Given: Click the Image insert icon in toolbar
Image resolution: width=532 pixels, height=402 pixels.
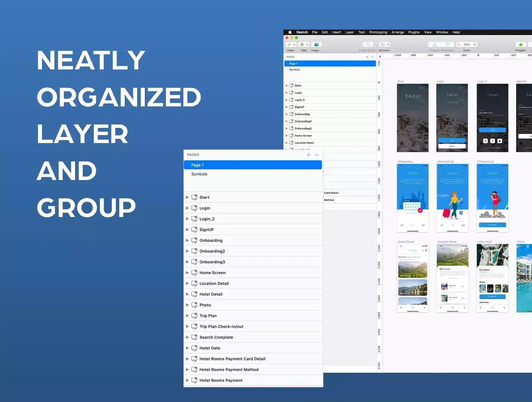Looking at the screenshot, I should tap(316, 45).
